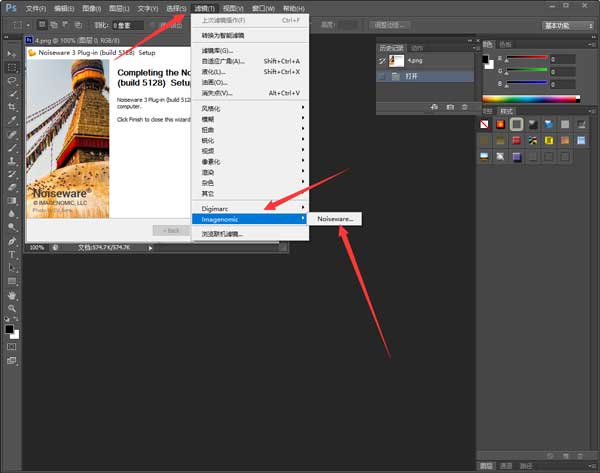600x473 pixels.
Task: Open the 文件 menu
Action: coord(36,8)
